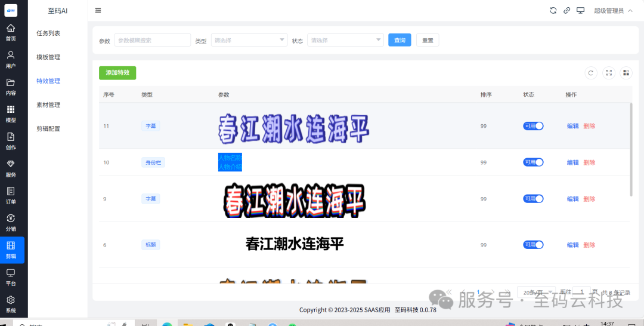Open the 模型 models grid icon
The height and width of the screenshot is (326, 644).
(x=11, y=114)
